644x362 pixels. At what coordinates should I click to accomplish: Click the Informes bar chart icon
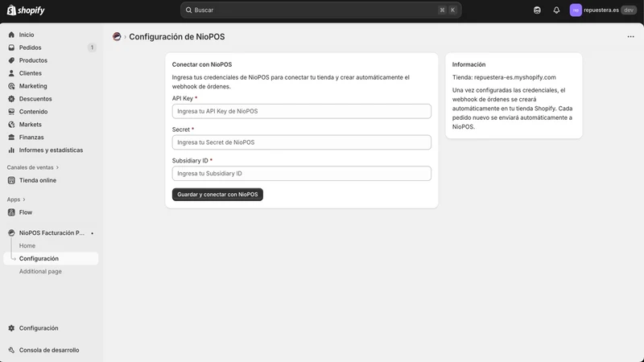point(11,150)
